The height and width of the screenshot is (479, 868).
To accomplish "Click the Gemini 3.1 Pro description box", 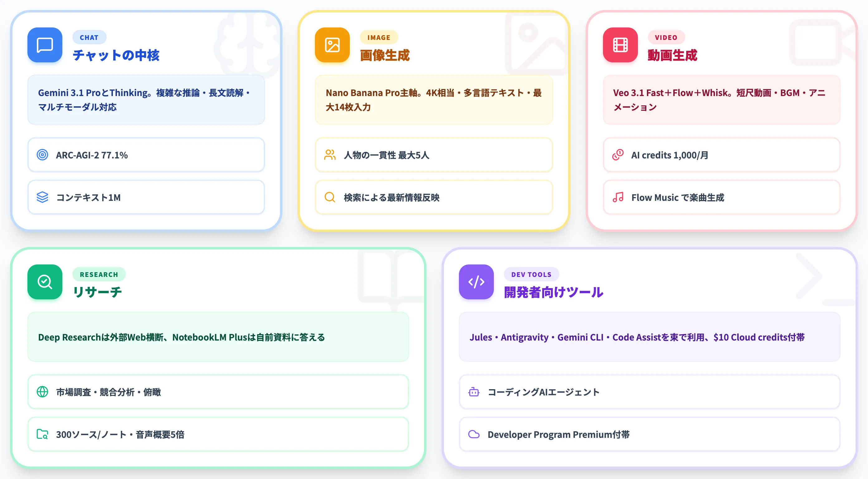I will [x=146, y=100].
